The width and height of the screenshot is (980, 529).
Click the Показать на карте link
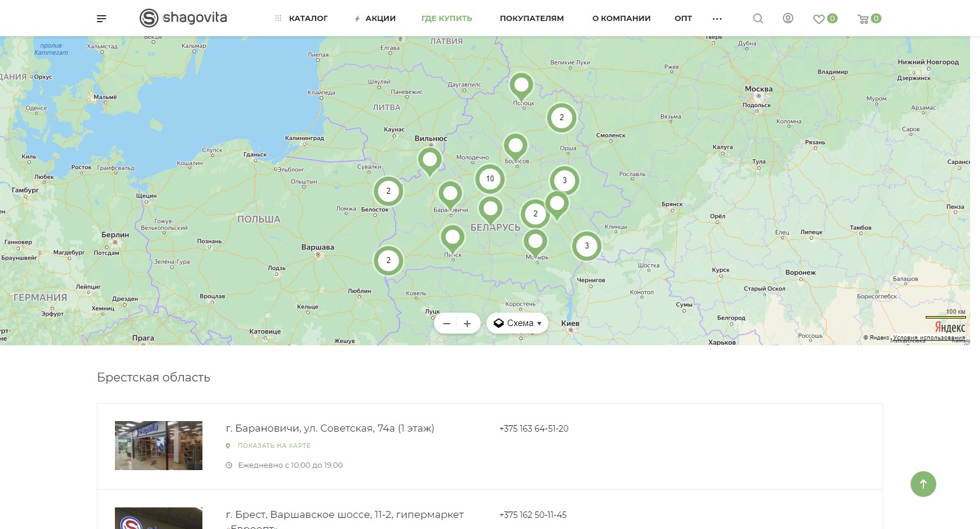(x=274, y=446)
